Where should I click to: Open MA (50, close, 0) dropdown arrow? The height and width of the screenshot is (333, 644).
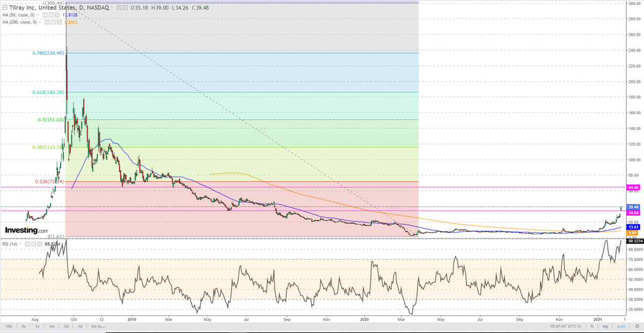(x=38, y=15)
